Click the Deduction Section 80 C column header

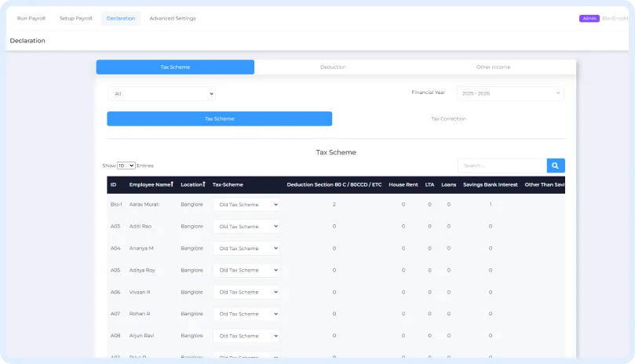click(334, 185)
